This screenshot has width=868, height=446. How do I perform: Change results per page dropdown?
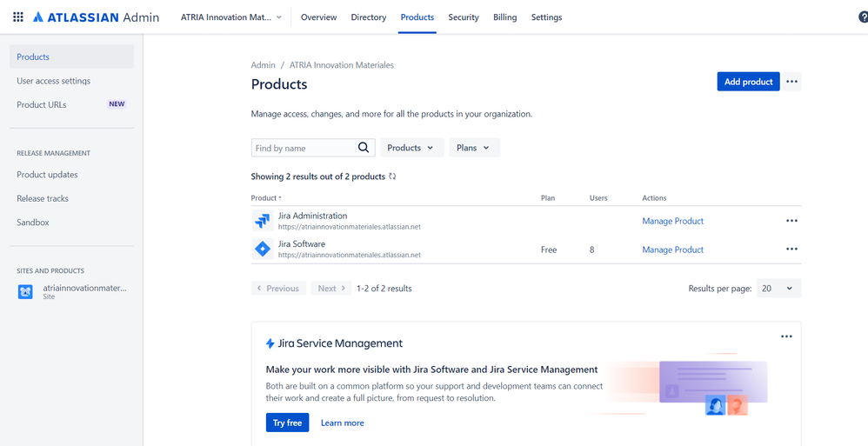778,289
